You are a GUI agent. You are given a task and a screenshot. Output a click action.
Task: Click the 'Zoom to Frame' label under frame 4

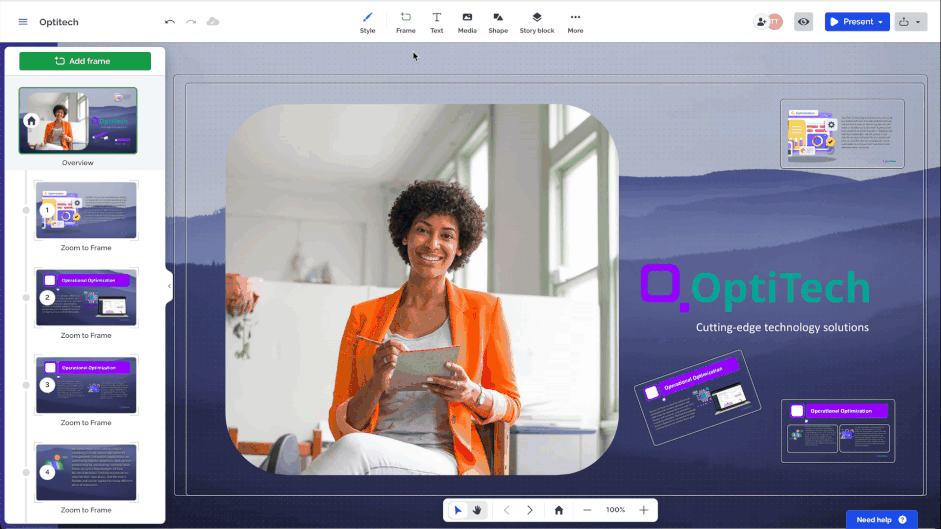86,510
